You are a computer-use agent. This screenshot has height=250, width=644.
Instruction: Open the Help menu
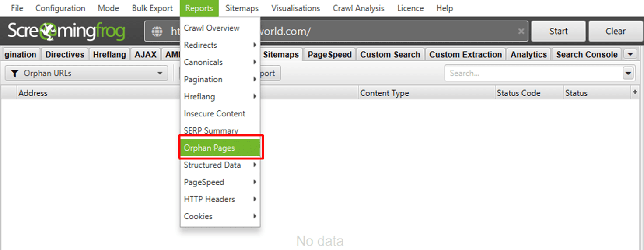(444, 8)
